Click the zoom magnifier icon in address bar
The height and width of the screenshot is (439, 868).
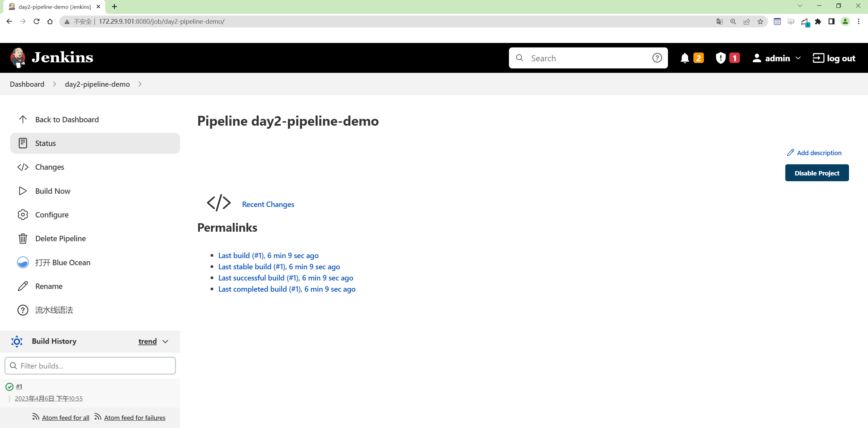[x=733, y=21]
